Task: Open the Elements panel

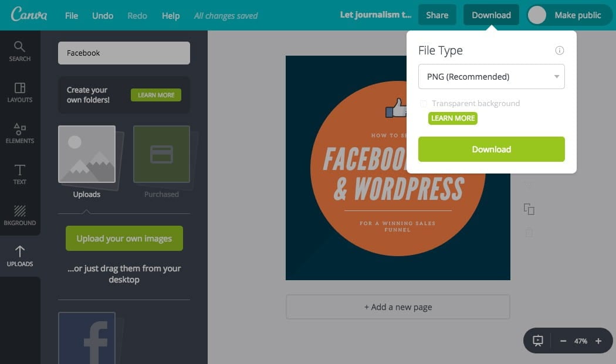Action: [20, 133]
